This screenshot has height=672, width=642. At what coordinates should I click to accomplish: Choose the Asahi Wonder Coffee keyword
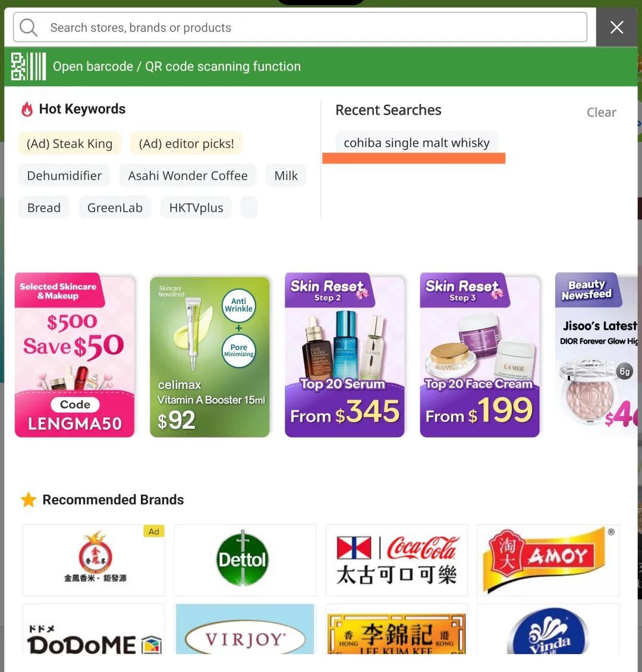click(188, 175)
